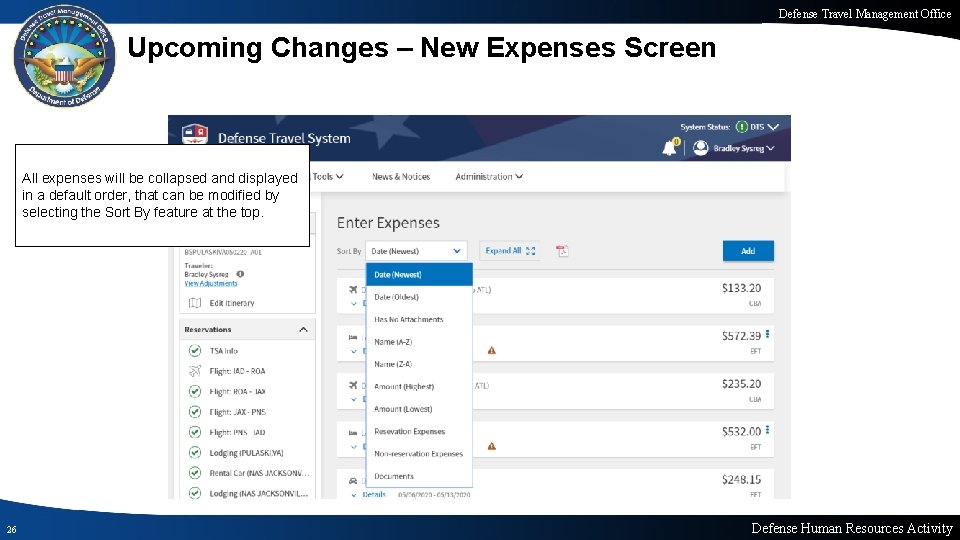Click the plane icon on the $235.20 expense
The width and height of the screenshot is (960, 540).
pos(353,385)
